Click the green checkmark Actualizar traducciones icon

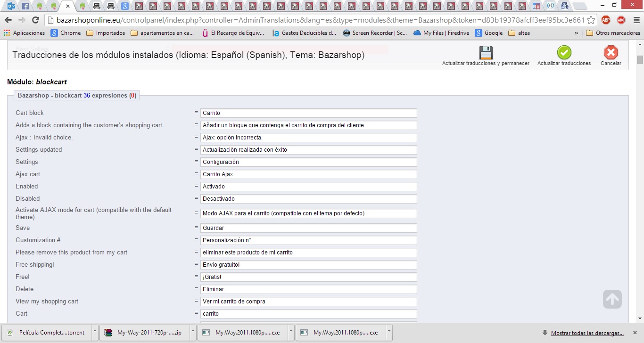564,52
